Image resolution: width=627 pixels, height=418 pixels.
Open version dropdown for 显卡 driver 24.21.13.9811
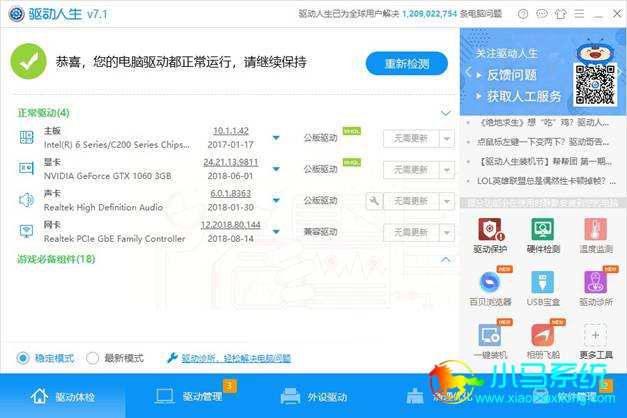(276, 169)
